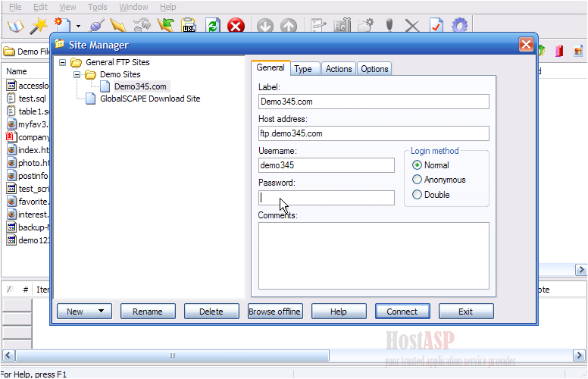Choose the Double login method
Viewport: 588px width, 379px height.
coord(418,195)
